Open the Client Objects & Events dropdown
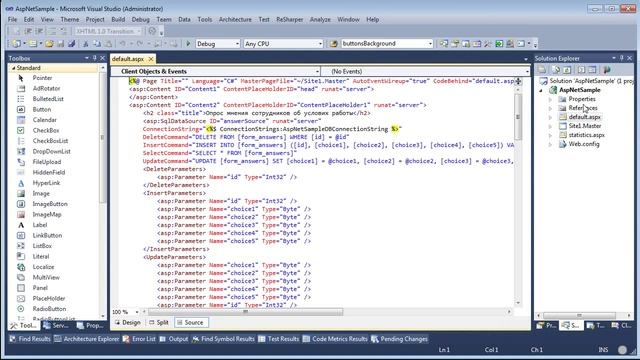 click(x=216, y=71)
